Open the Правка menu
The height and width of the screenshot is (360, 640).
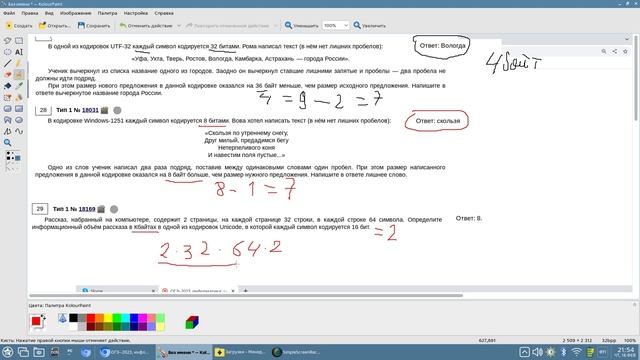tap(30, 13)
